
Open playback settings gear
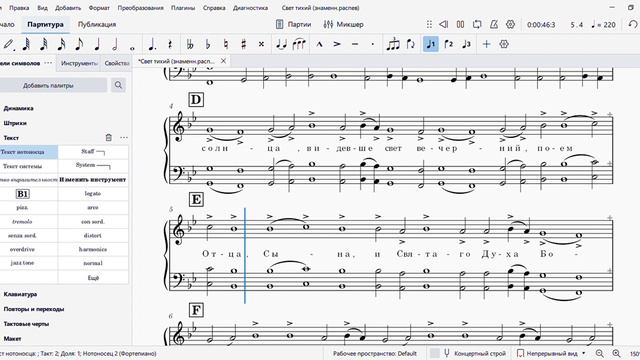(510, 24)
